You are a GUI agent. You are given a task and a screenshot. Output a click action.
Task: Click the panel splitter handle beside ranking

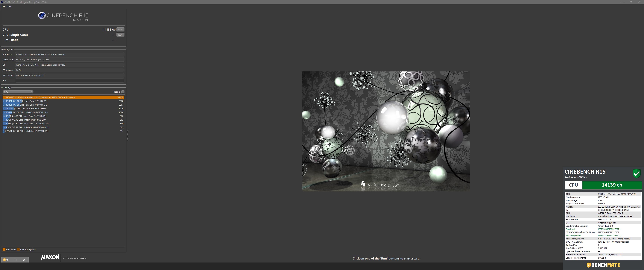coord(128,135)
